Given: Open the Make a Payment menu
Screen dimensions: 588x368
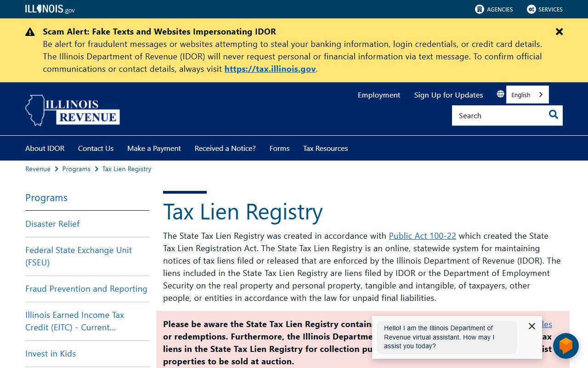Looking at the screenshot, I should (x=154, y=148).
